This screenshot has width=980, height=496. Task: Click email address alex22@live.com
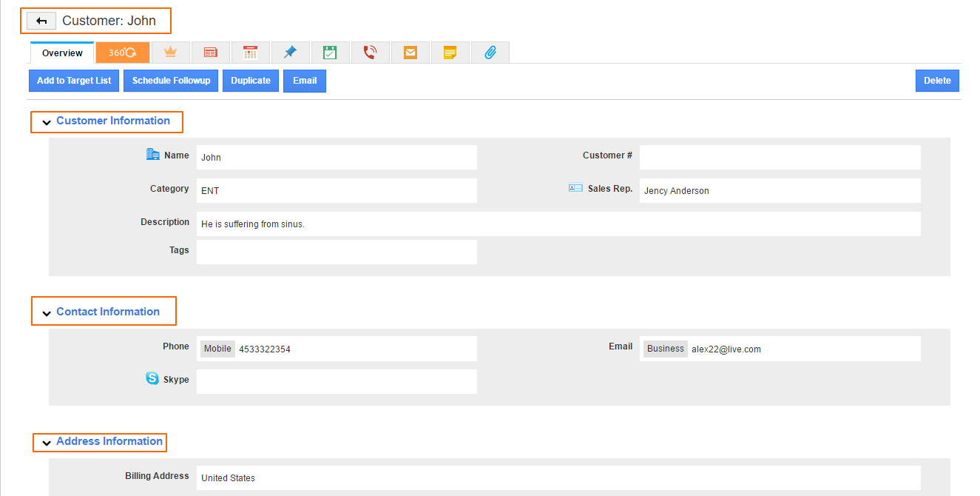[x=726, y=349]
